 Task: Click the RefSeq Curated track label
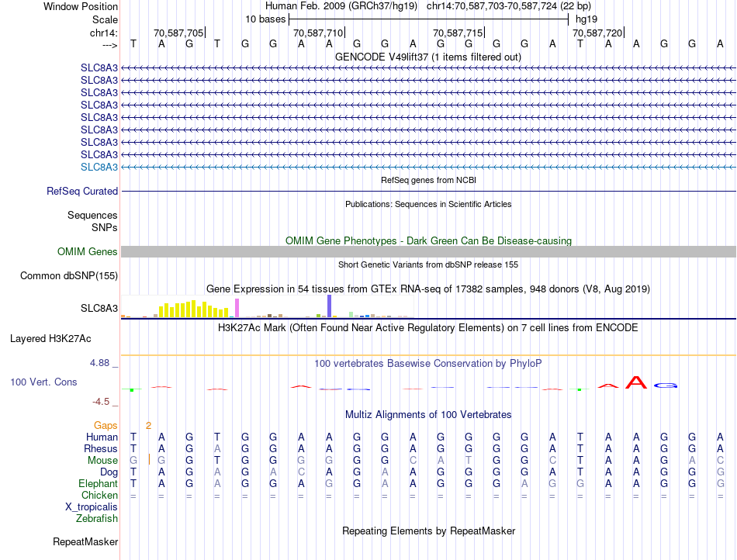tap(82, 192)
